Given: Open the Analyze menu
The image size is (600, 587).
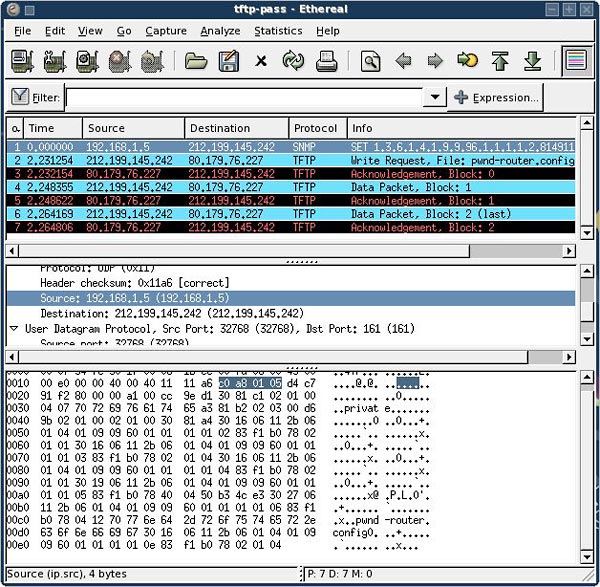Looking at the screenshot, I should click(220, 31).
